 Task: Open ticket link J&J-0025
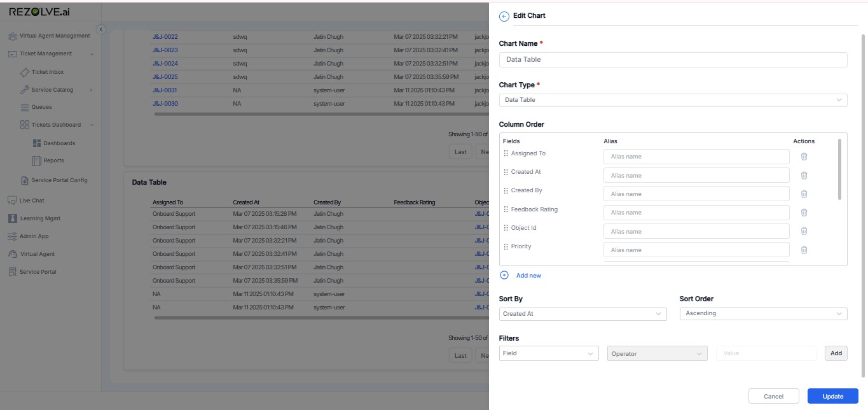pos(165,77)
